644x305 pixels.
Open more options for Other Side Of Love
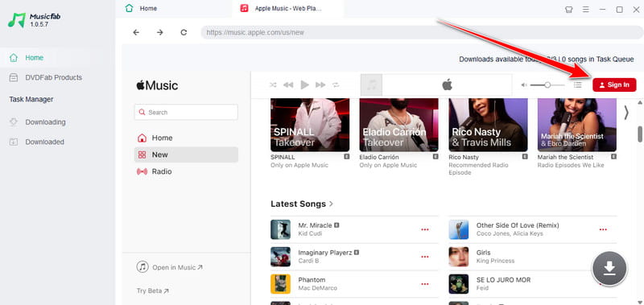[603, 229]
